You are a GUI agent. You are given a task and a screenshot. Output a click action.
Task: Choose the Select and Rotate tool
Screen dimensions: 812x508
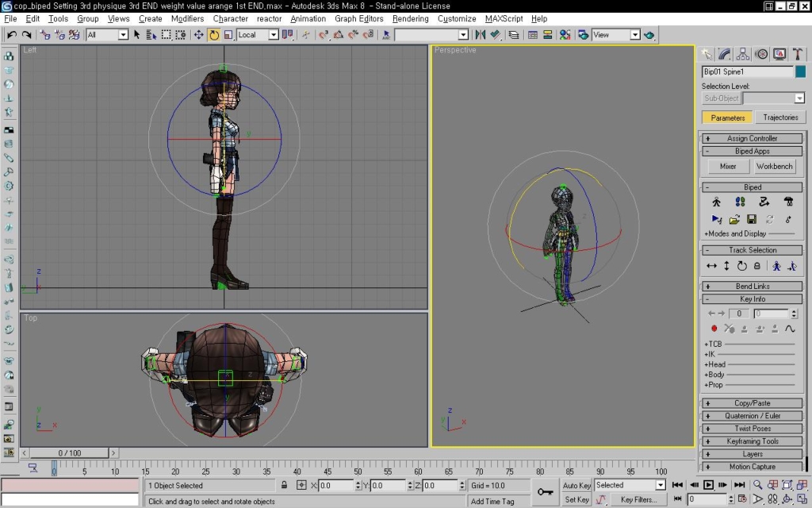[213, 35]
